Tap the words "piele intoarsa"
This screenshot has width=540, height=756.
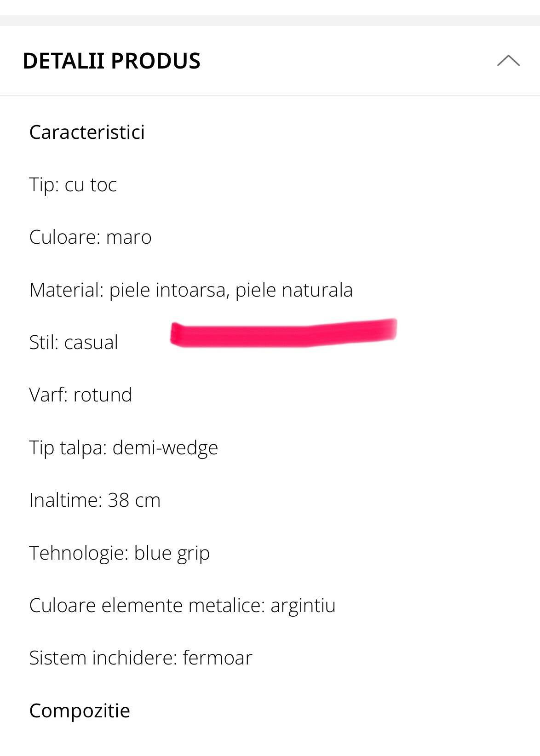coord(168,290)
